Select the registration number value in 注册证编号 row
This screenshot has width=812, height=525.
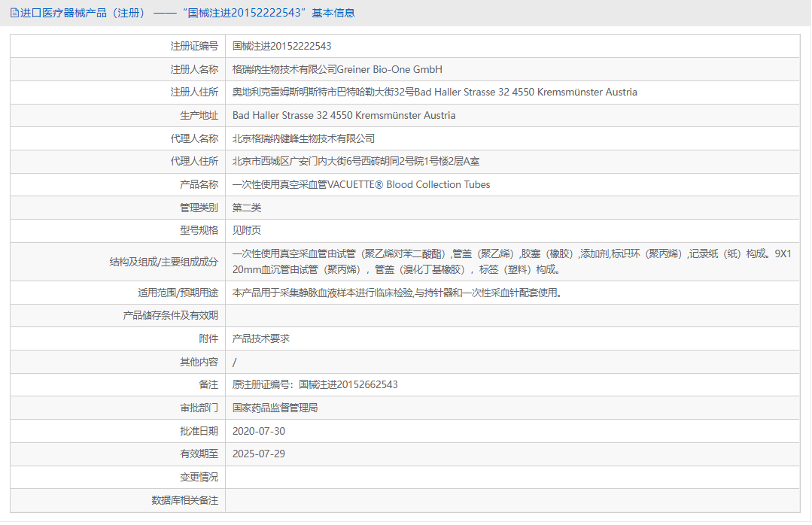pyautogui.click(x=281, y=47)
